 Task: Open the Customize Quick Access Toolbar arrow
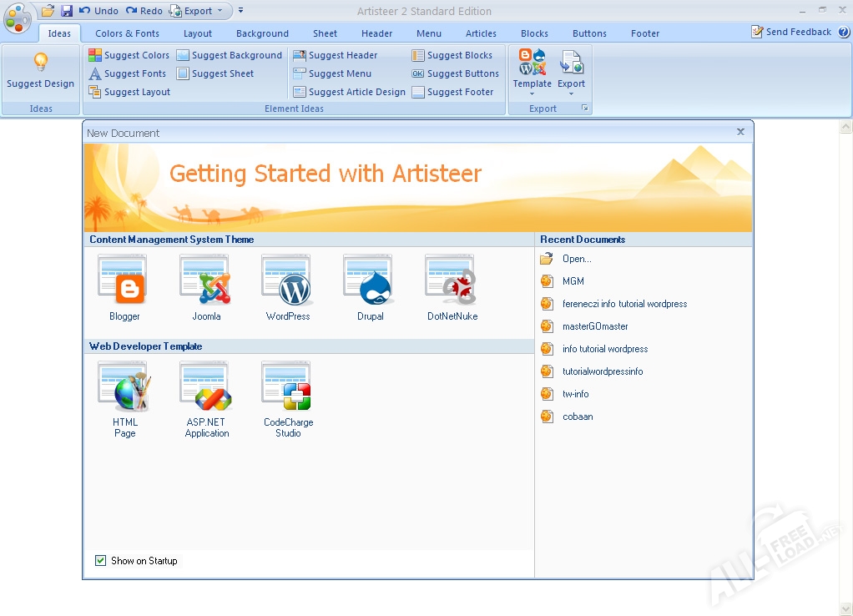point(241,11)
